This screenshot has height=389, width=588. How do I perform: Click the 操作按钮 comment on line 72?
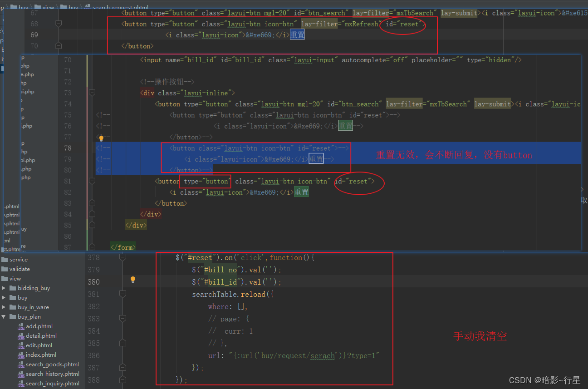point(167,82)
